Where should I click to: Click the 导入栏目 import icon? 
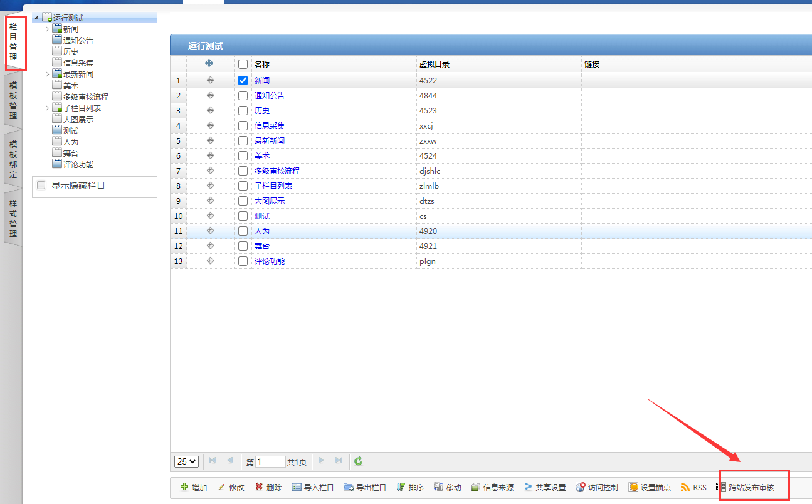(297, 487)
